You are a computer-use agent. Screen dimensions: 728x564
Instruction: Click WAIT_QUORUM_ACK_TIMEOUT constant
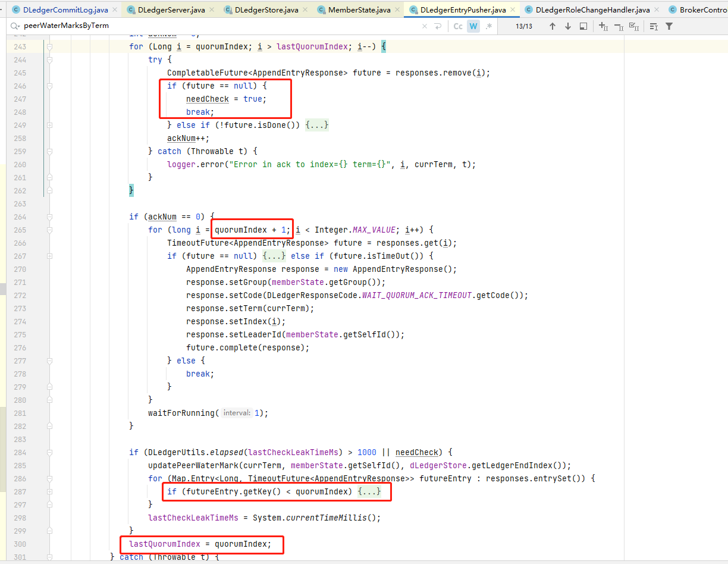[x=416, y=295]
